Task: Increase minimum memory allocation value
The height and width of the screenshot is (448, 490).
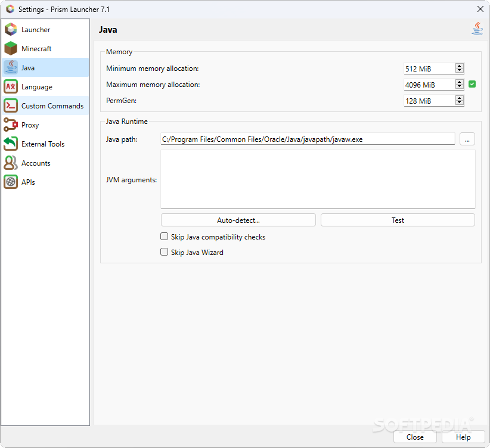Action: coord(460,66)
